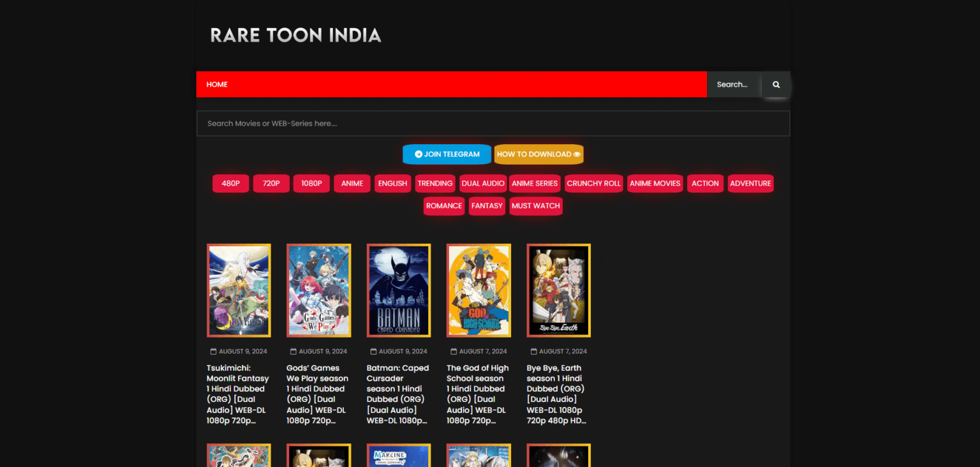The image size is (980, 467).
Task: Open the ROMANCE category tag
Action: coord(443,205)
